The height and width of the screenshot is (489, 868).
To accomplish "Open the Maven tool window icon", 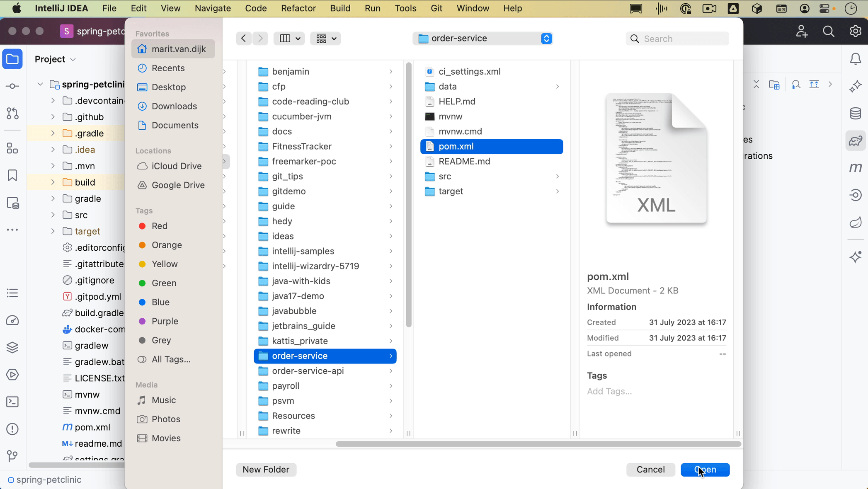I will point(856,168).
